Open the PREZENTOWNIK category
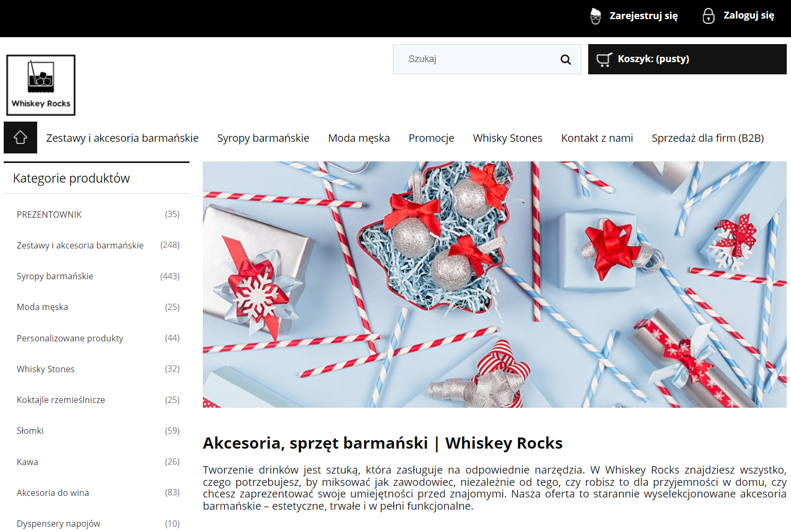Screen dimensions: 791x532 (x=49, y=214)
